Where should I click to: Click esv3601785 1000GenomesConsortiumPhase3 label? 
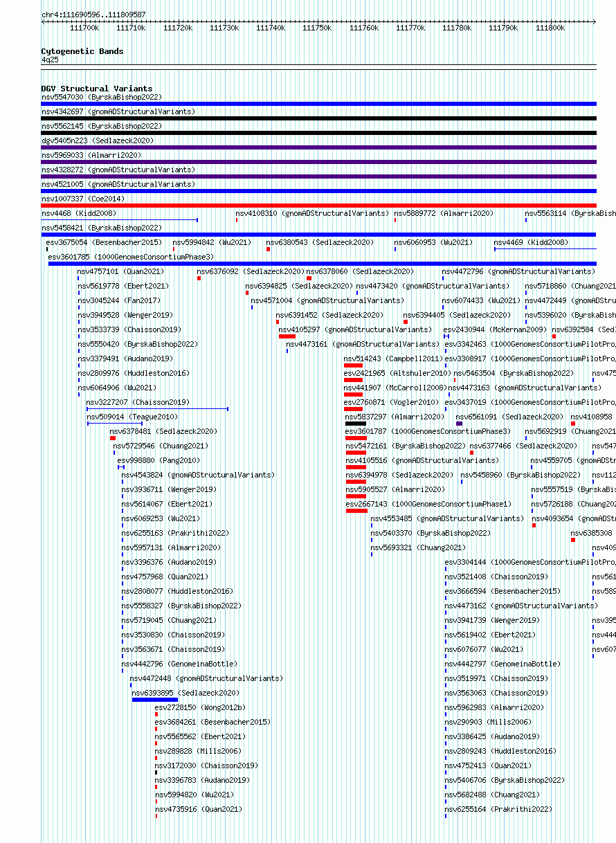[x=131, y=257]
